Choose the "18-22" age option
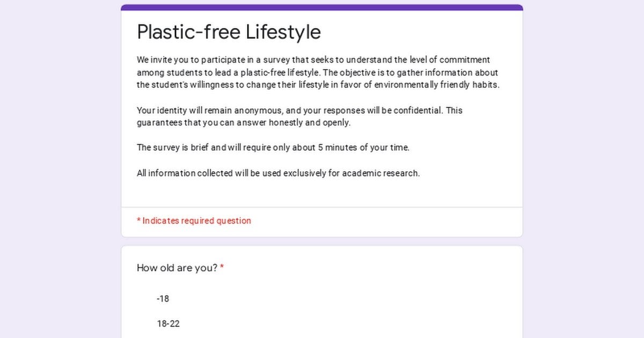This screenshot has height=338, width=644. pos(168,324)
